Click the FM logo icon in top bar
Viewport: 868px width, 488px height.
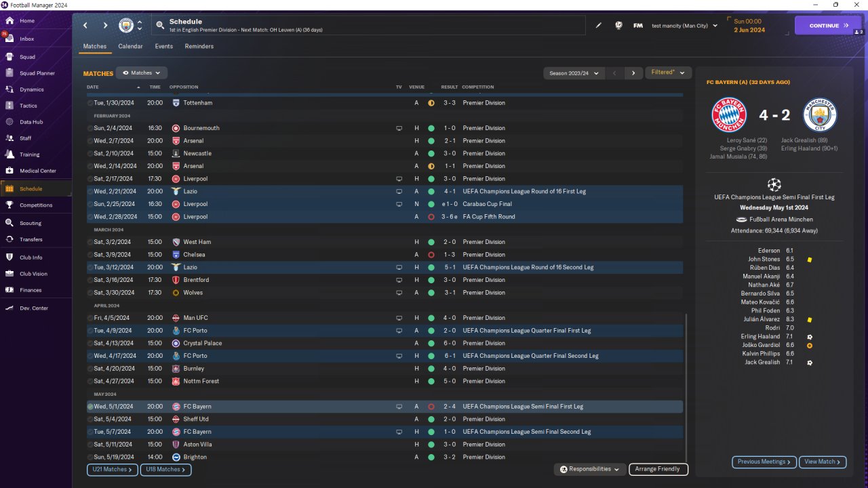pos(638,26)
